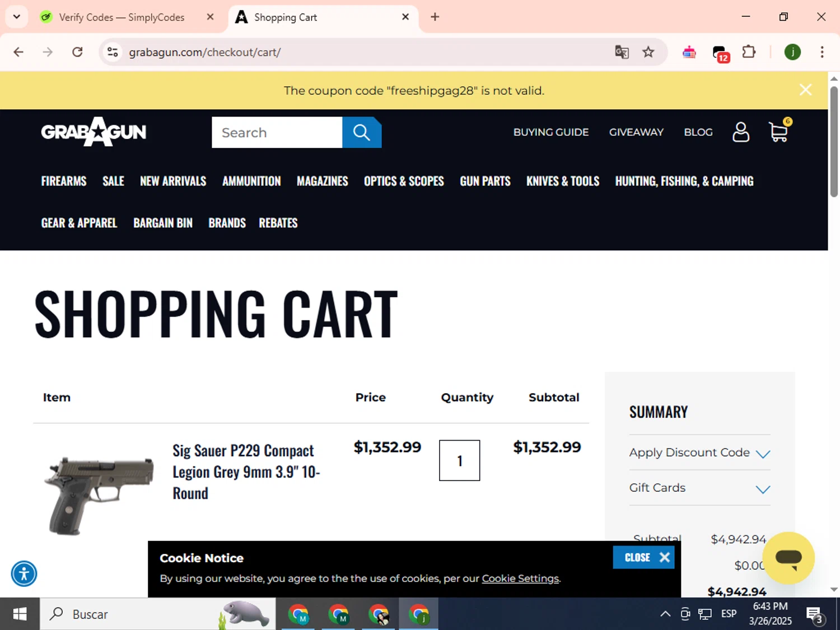
Task: Go to BUYING GUIDE link
Action: 551,132
